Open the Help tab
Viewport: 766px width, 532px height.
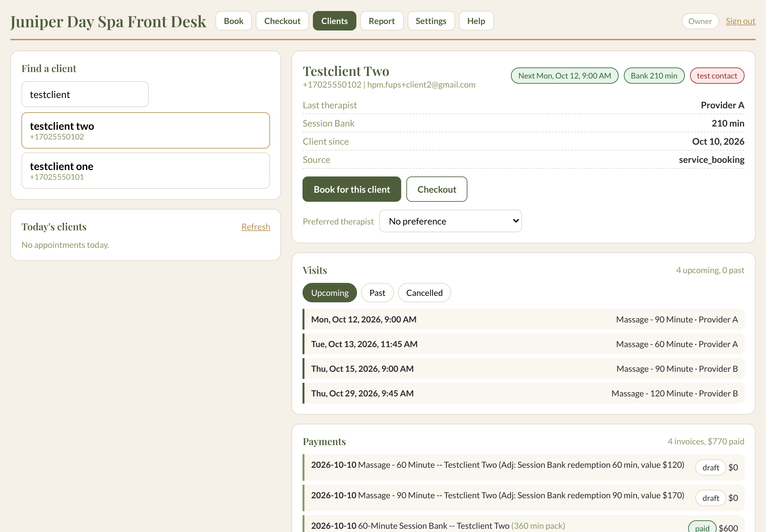[x=476, y=21]
